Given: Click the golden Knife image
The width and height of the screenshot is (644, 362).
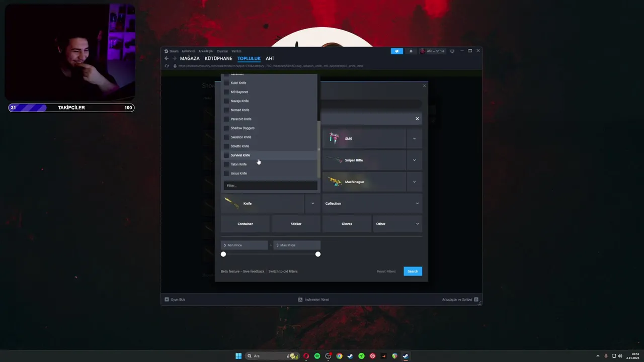Looking at the screenshot, I should pyautogui.click(x=232, y=203).
